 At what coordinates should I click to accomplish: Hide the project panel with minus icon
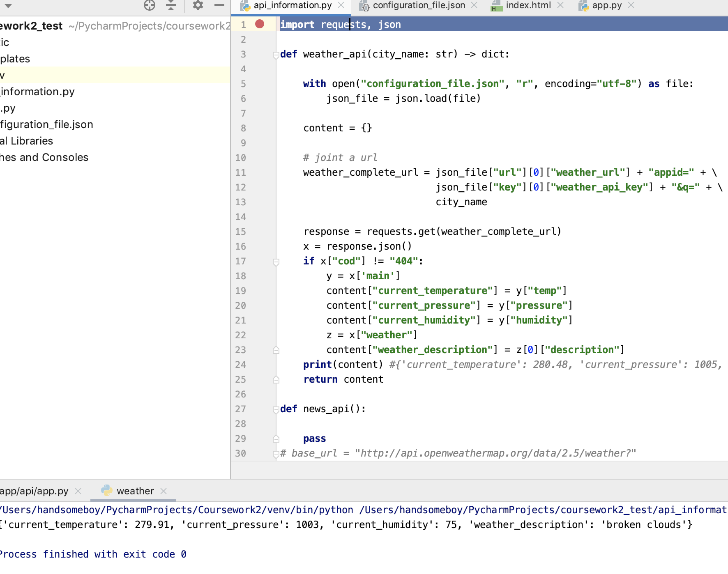[x=219, y=5]
